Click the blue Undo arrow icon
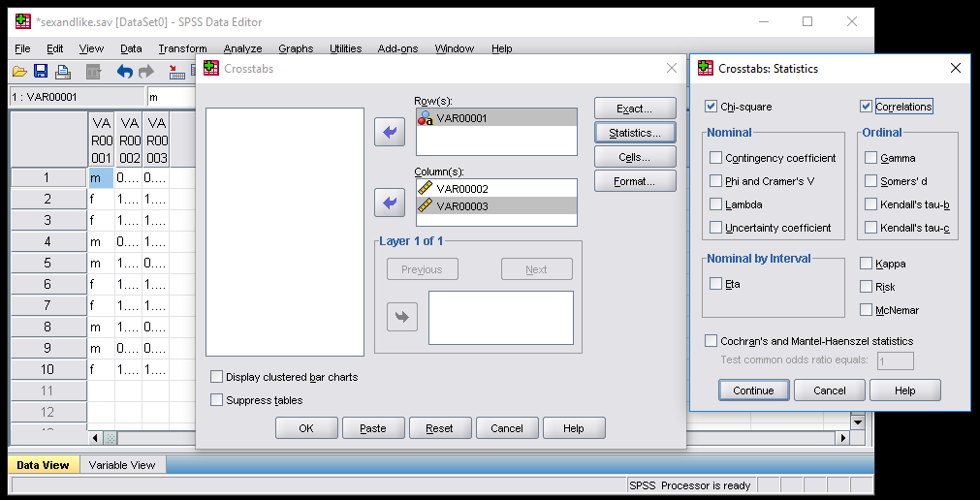 pos(124,71)
